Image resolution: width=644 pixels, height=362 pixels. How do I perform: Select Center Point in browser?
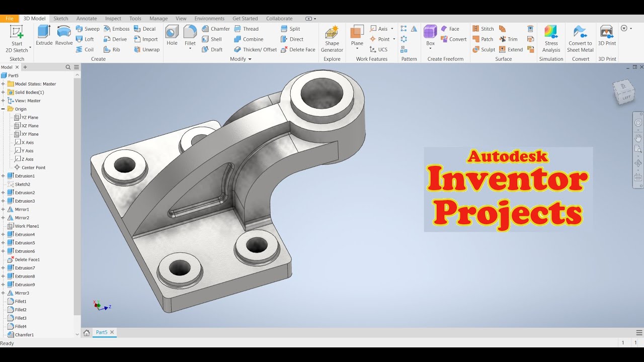click(x=30, y=168)
